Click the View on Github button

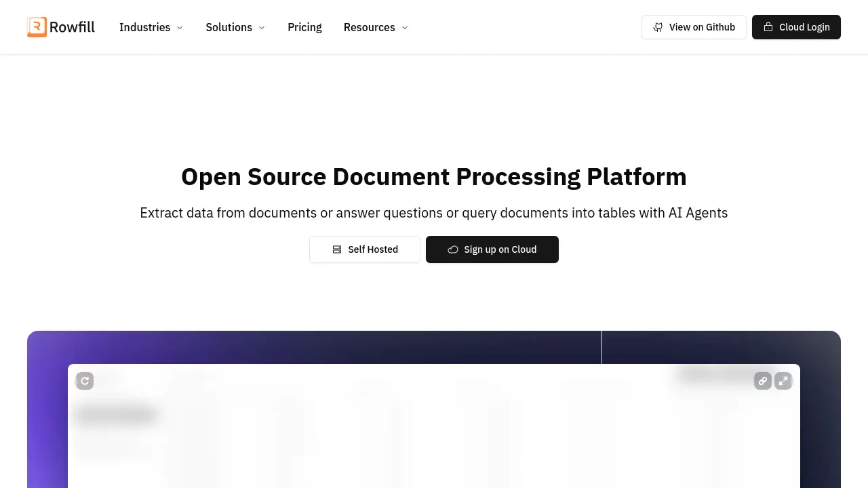[694, 27]
